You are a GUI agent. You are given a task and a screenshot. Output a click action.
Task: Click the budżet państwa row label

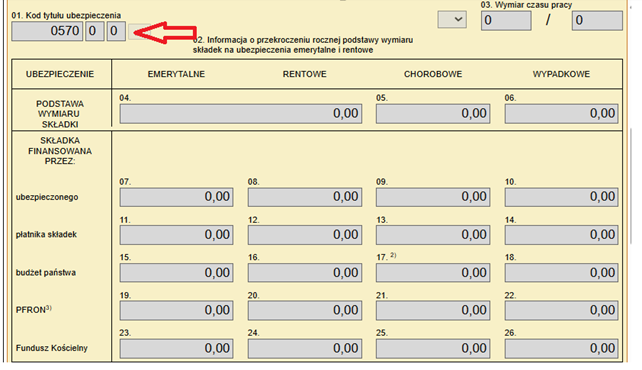pos(45,273)
